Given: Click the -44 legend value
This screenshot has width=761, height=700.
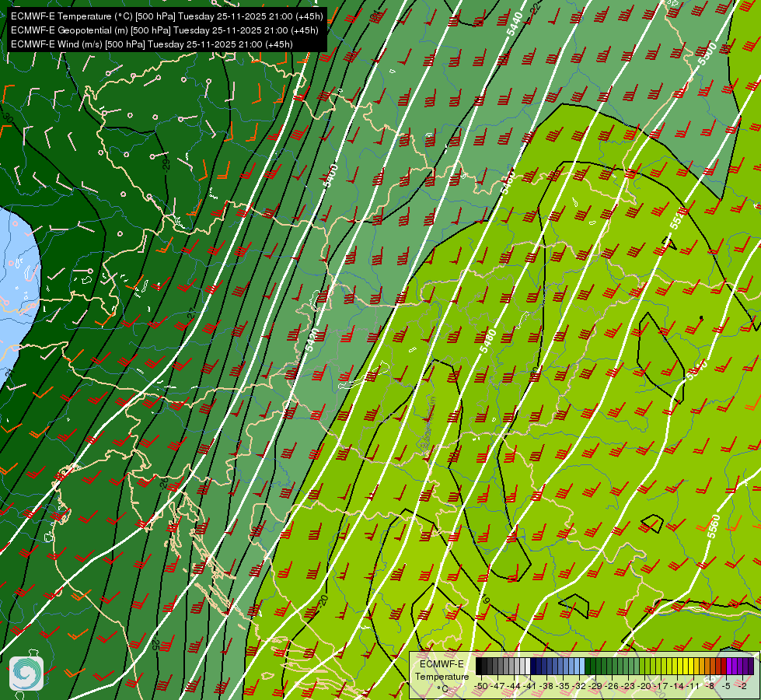Looking at the screenshot, I should [514, 686].
